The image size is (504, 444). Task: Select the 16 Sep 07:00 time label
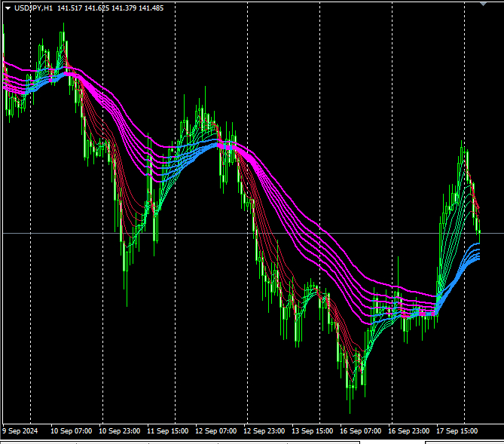pyautogui.click(x=361, y=431)
